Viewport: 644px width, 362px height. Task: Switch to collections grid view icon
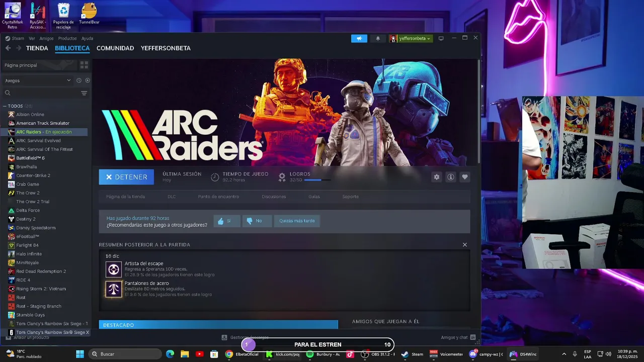click(84, 65)
